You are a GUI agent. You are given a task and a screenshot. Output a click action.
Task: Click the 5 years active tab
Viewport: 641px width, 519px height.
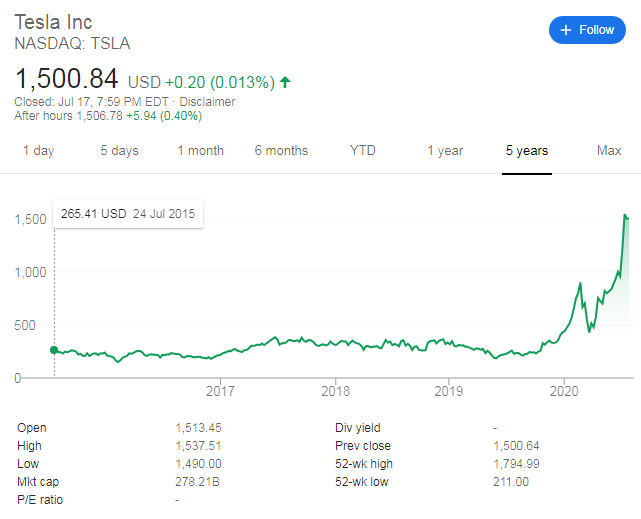pos(527,150)
